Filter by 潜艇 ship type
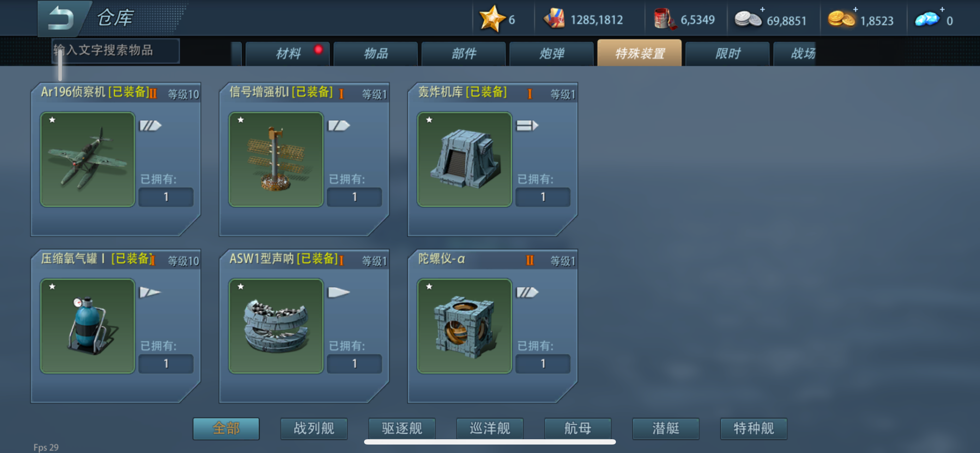980x453 pixels. pyautogui.click(x=665, y=429)
